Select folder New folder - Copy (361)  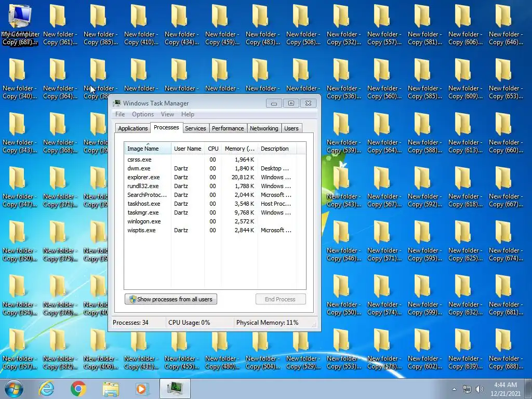pyautogui.click(x=60, y=25)
